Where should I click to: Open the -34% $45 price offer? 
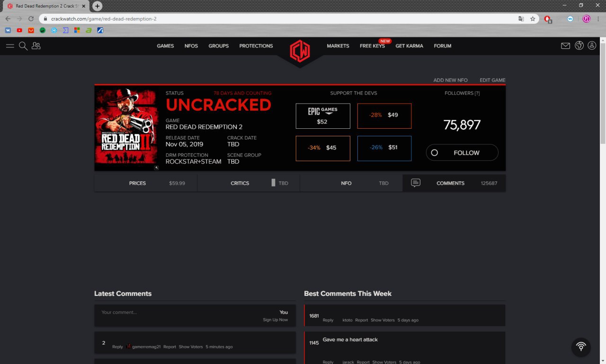323,148
